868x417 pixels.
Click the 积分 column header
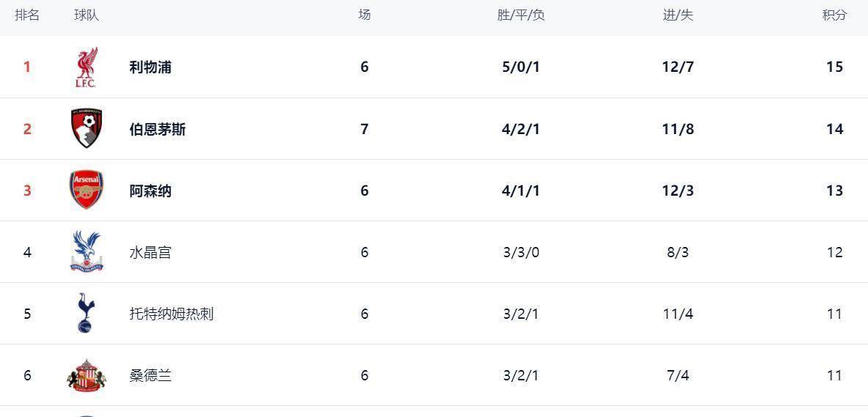click(x=834, y=15)
